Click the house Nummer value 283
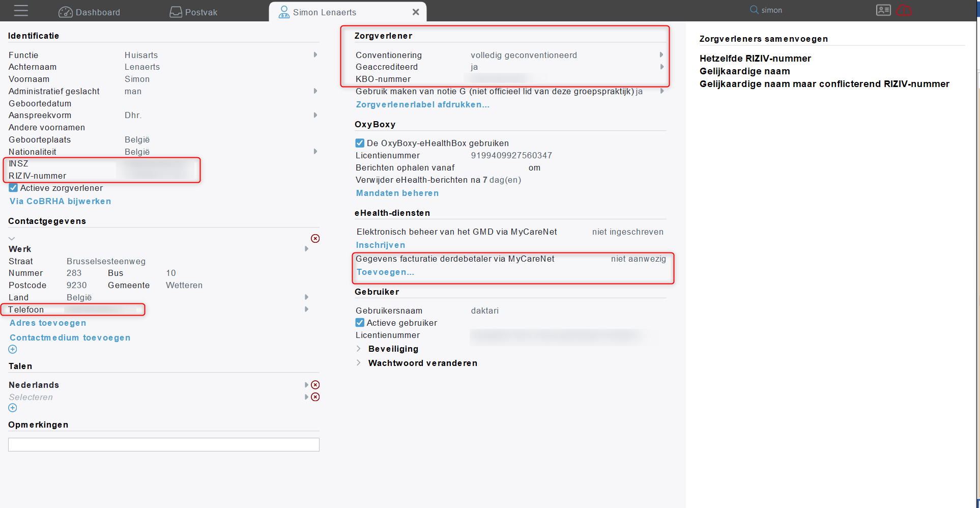The height and width of the screenshot is (508, 980). [74, 273]
